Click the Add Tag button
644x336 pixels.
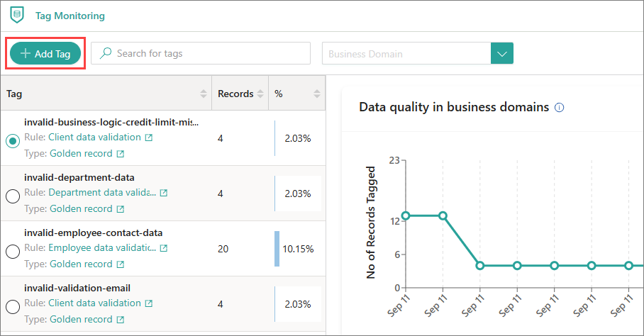click(x=45, y=53)
